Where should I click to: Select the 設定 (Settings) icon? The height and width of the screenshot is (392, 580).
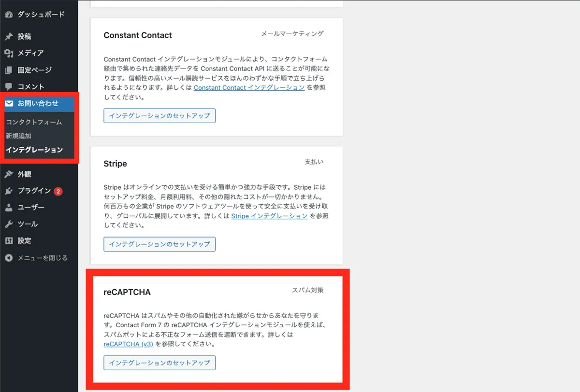coord(10,240)
